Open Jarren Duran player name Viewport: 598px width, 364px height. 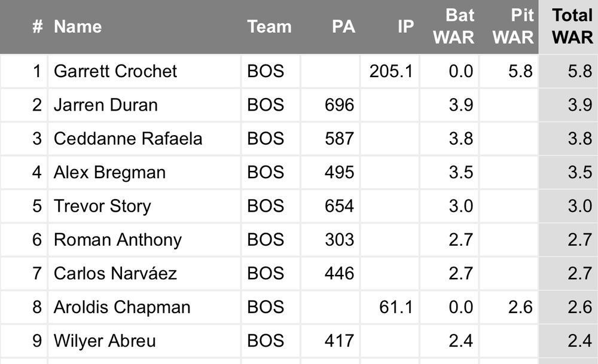[106, 105]
